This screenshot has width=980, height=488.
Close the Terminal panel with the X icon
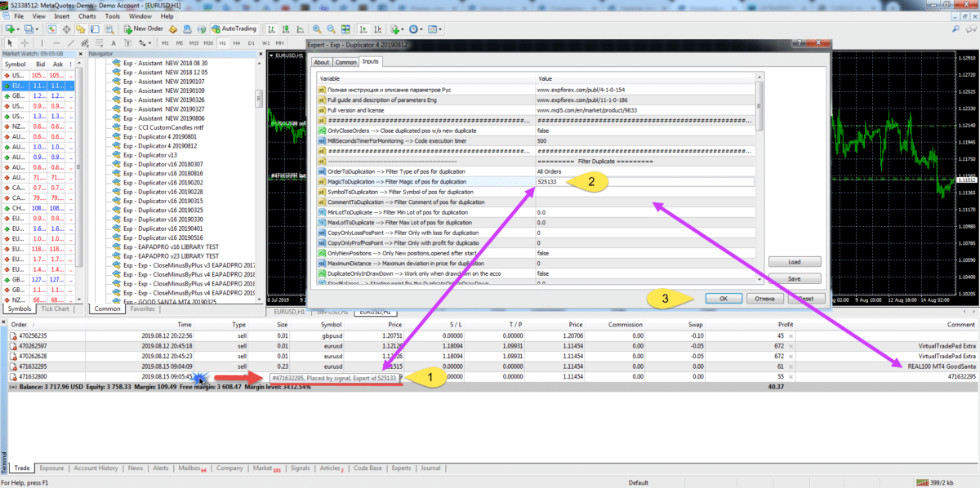5,324
